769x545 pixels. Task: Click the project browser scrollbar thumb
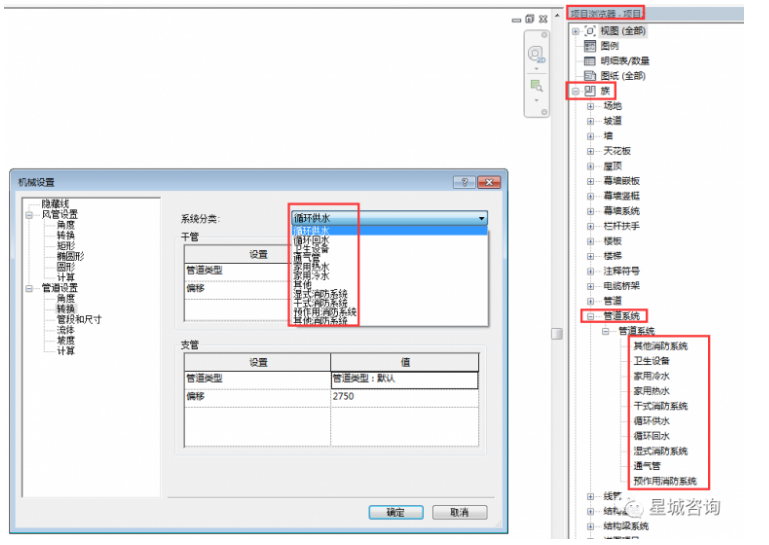pyautogui.click(x=557, y=334)
